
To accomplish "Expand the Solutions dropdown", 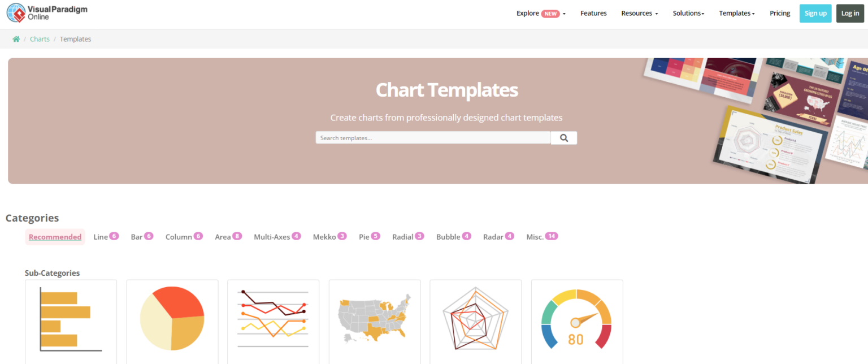I will [x=688, y=13].
